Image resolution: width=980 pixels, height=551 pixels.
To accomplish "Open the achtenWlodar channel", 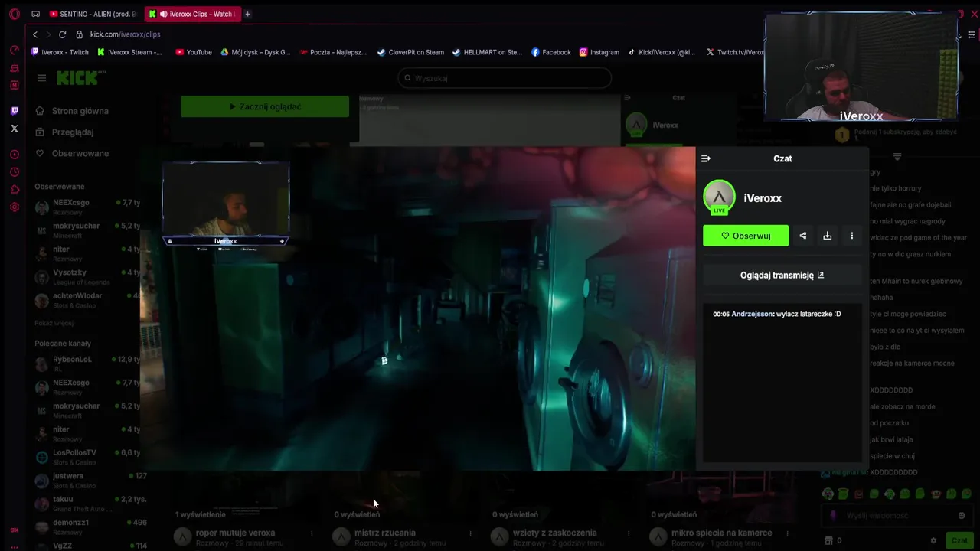I will (87, 300).
